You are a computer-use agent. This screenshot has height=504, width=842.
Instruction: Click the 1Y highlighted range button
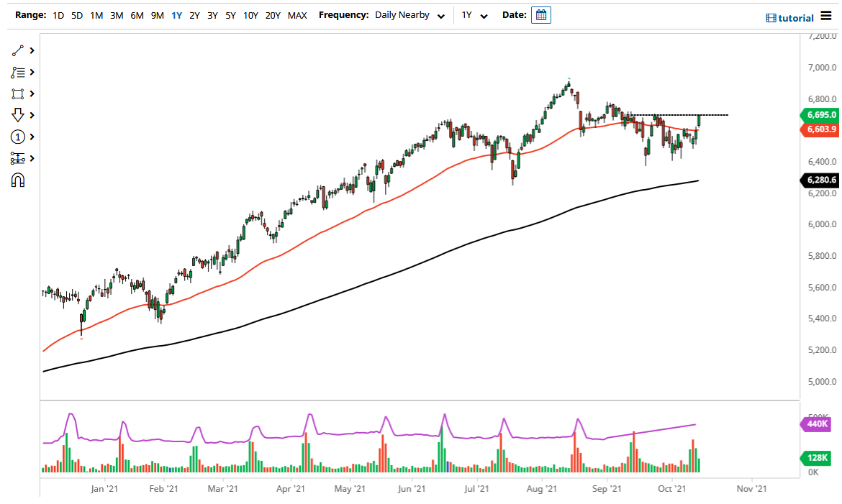click(x=176, y=14)
